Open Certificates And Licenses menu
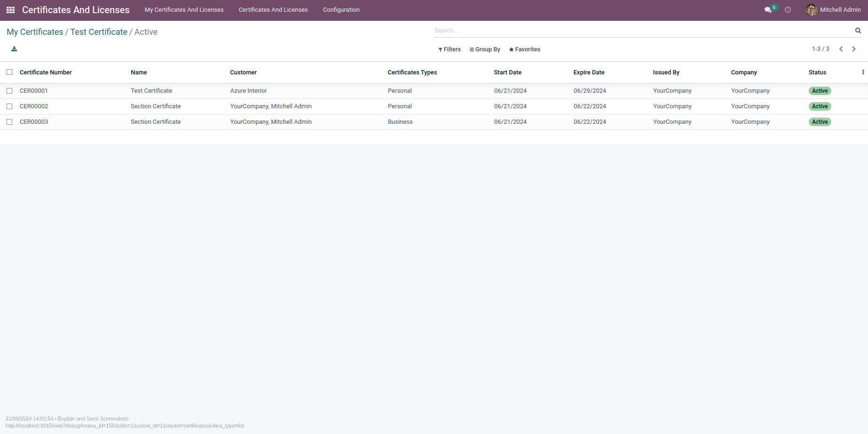Viewport: 868px width, 434px height. tap(273, 10)
